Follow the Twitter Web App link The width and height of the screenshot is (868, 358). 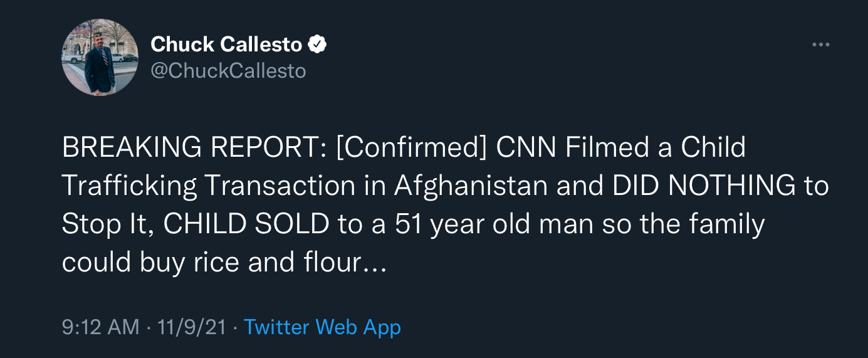click(322, 327)
